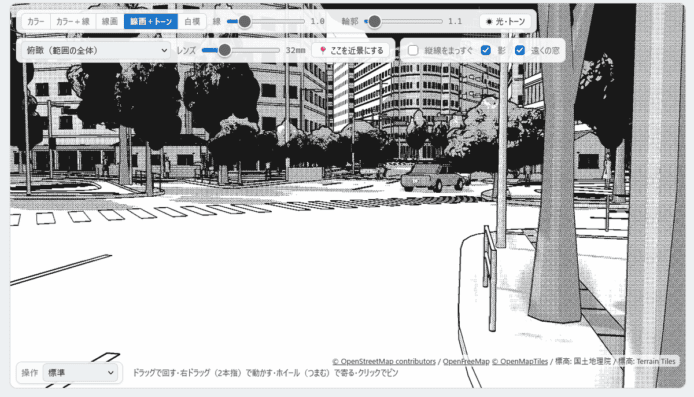694x397 pixels.
Task: Switch to カラー＋線 mode
Action: pyautogui.click(x=73, y=21)
